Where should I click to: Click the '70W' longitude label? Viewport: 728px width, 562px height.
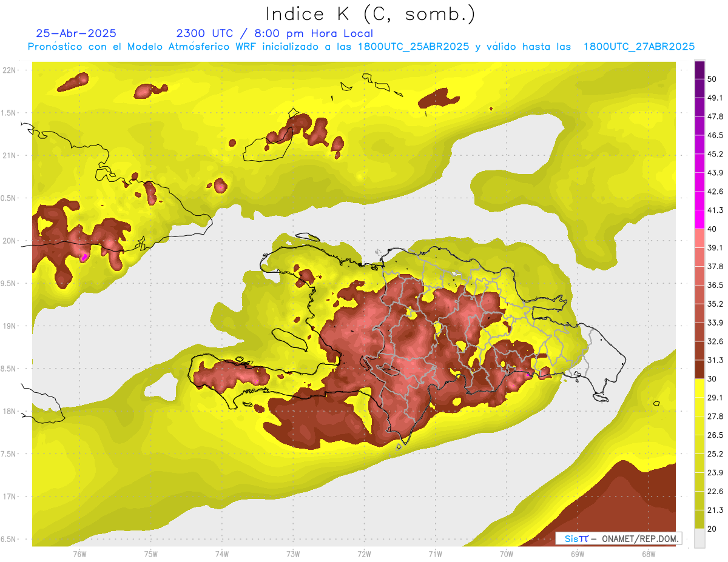click(x=507, y=554)
